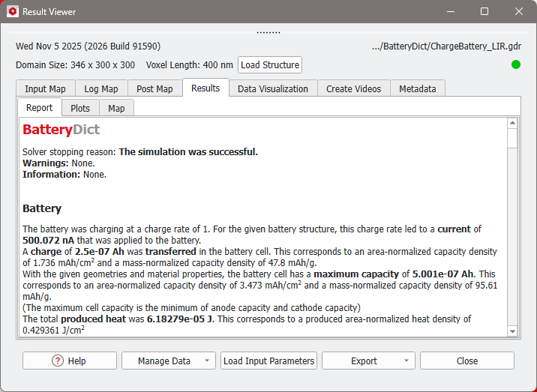Screen dimensions: 537x392
Task: Click the Load Input Parameters button
Action: [x=268, y=361]
